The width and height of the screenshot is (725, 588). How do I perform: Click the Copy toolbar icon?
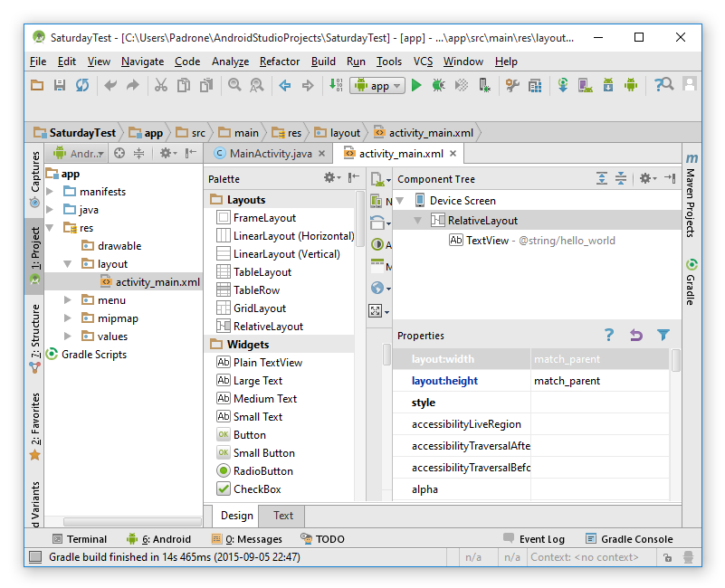pyautogui.click(x=184, y=85)
